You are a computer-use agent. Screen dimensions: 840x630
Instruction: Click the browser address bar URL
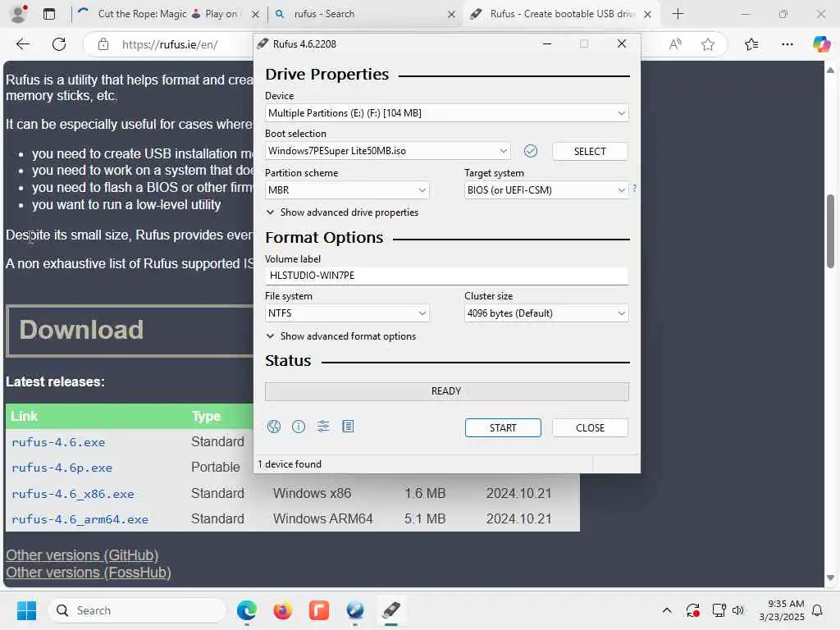tap(170, 44)
